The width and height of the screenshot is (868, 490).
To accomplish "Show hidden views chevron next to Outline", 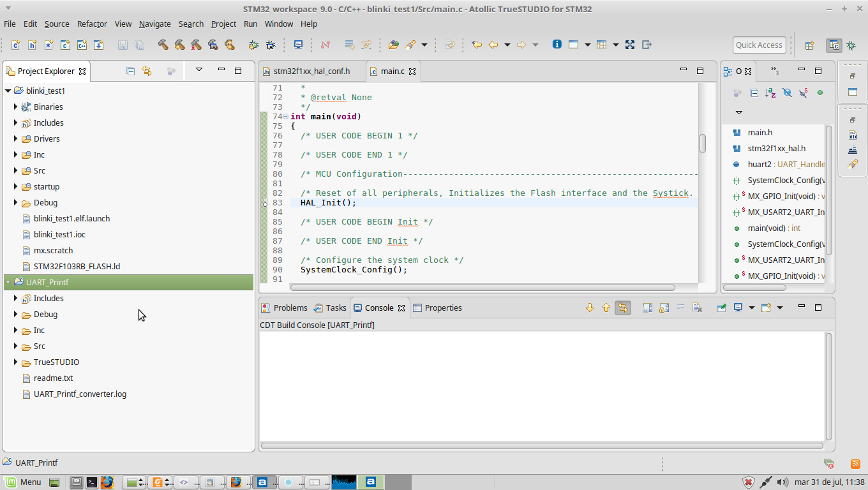I will [x=774, y=71].
